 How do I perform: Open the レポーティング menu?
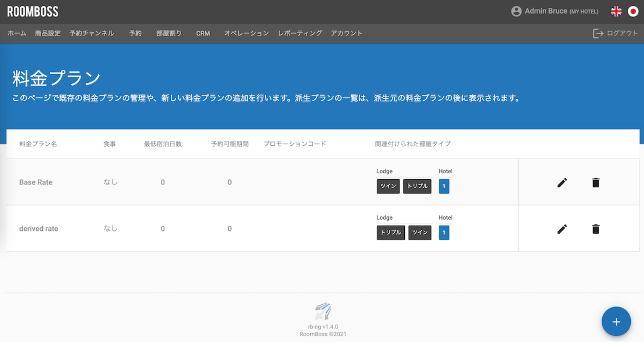coord(300,33)
